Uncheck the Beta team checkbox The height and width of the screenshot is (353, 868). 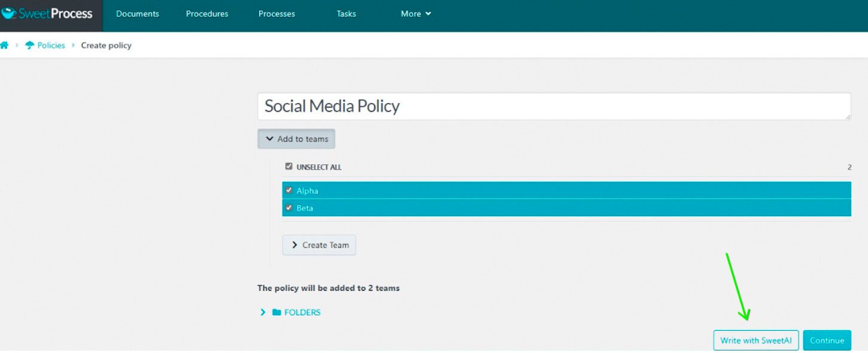point(289,207)
